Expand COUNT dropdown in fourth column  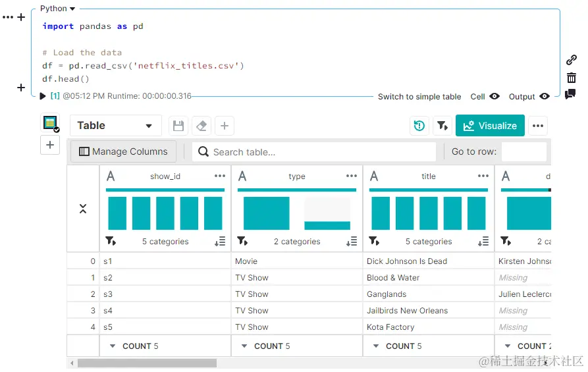pos(508,346)
